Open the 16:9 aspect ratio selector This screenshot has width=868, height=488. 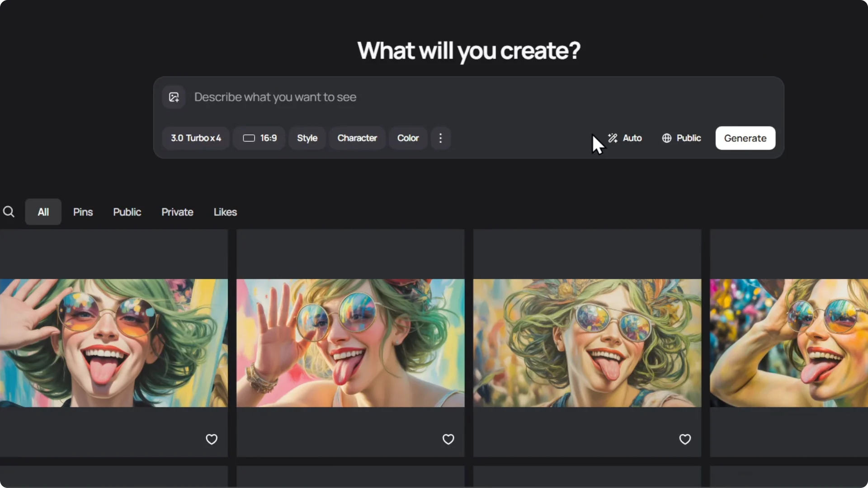259,138
